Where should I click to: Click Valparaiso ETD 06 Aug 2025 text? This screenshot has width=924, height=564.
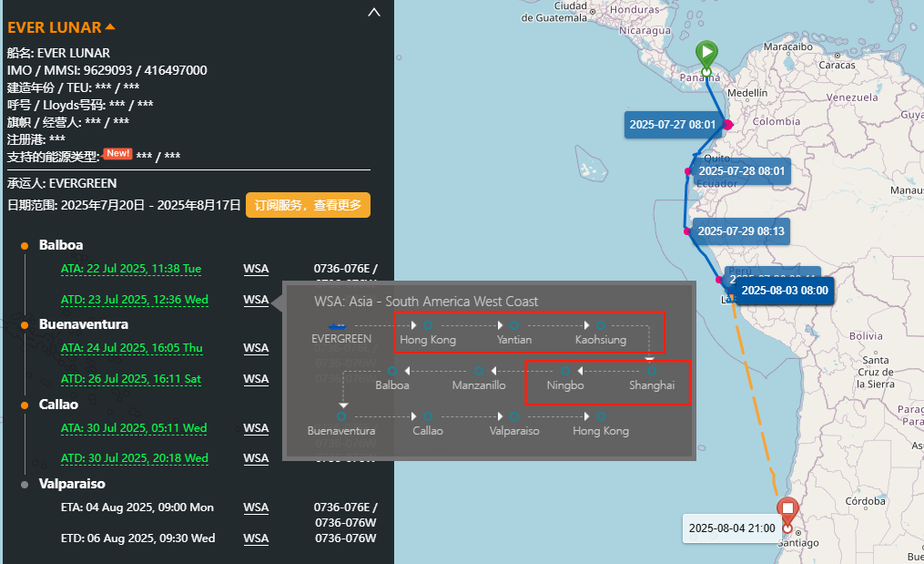point(137,538)
